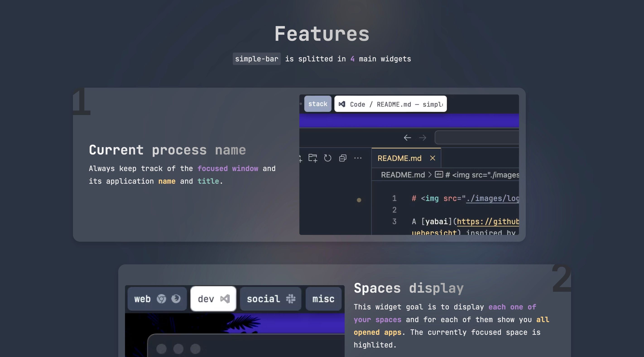Click the highlighted text all opened apps
Image resolution: width=644 pixels, height=357 pixels.
coord(452,326)
